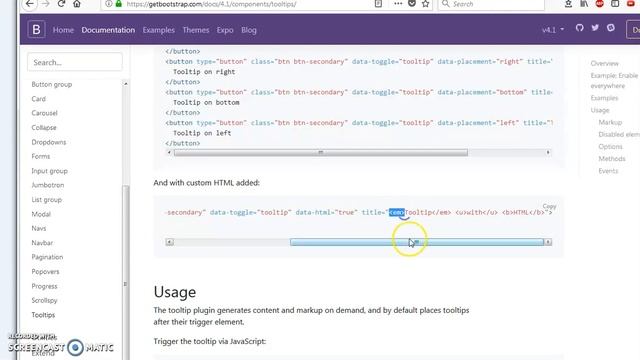The height and width of the screenshot is (360, 640).
Task: Open Progress docs in sidebar
Action: 44,286
